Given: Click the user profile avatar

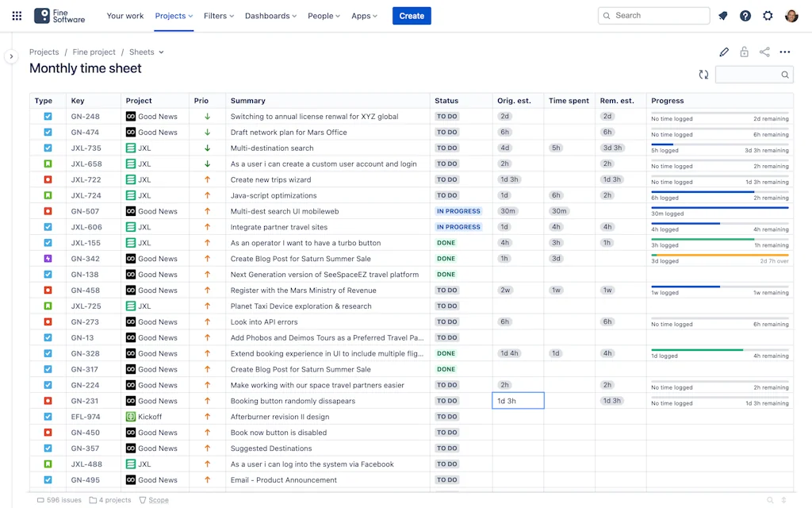Looking at the screenshot, I should point(791,16).
